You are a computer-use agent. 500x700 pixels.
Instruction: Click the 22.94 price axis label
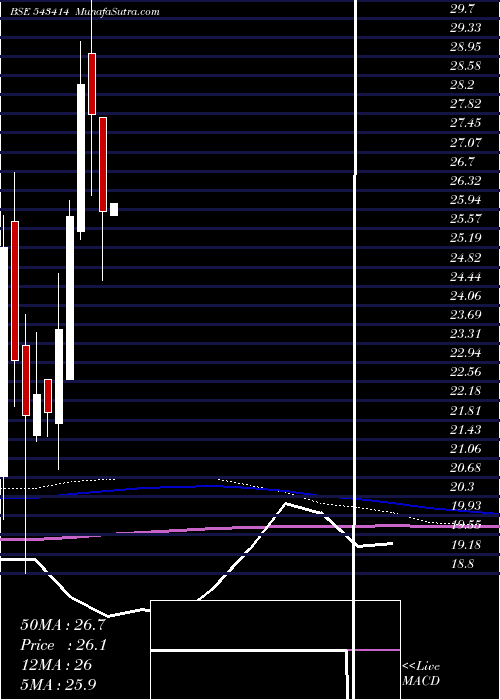[x=466, y=353]
